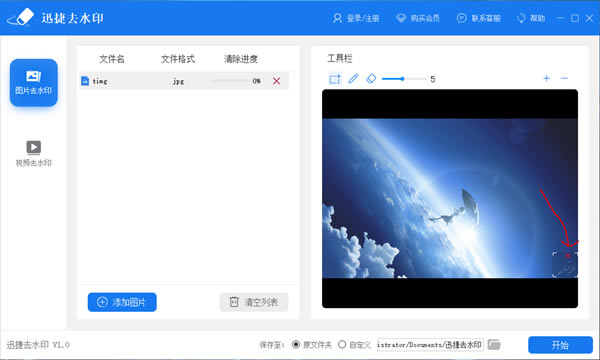Click the 0% progress bar of ting
Screen dimensions: 600x360
[x=231, y=81]
